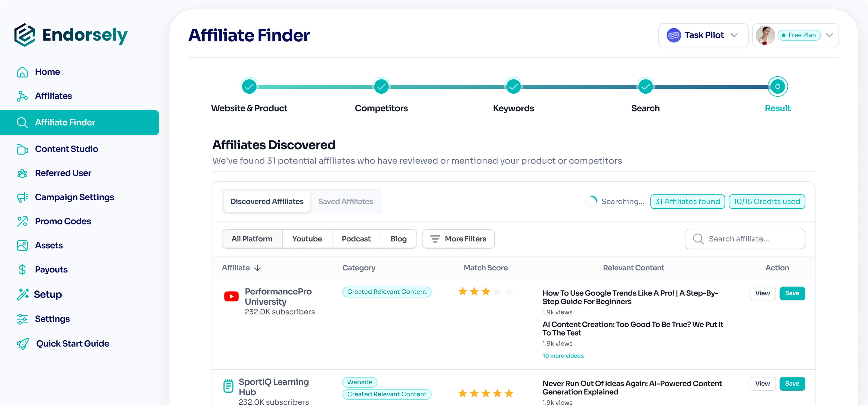
Task: Click the 10/15 Credits used badge
Action: click(x=767, y=201)
